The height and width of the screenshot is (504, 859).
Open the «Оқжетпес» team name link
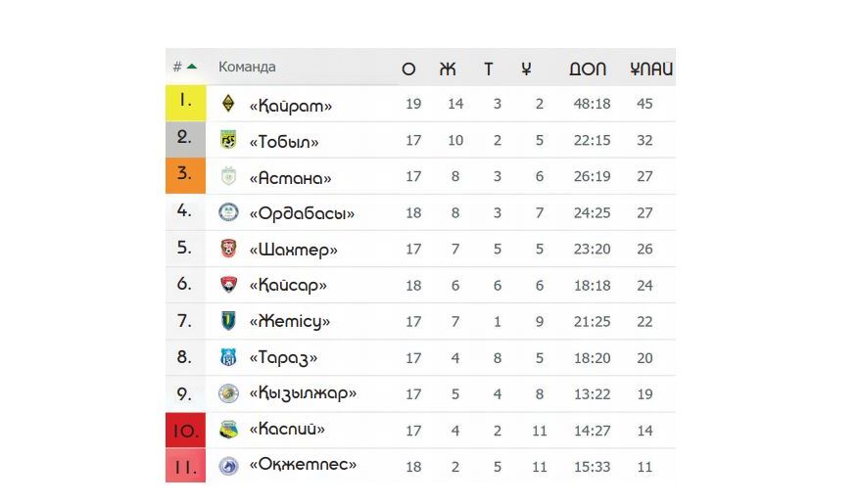pos(303,465)
